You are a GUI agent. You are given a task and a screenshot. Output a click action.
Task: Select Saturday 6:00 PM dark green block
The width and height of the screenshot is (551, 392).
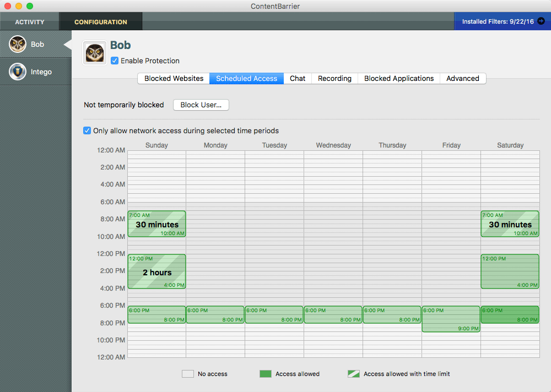pyautogui.click(x=510, y=315)
